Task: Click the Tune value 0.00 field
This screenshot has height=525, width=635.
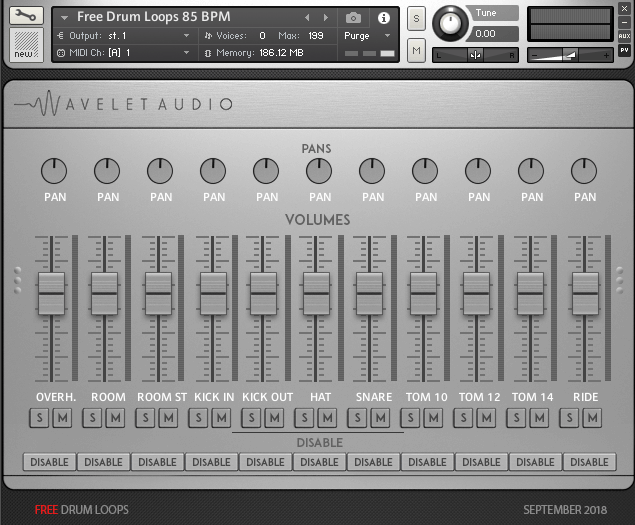Action: tap(493, 34)
